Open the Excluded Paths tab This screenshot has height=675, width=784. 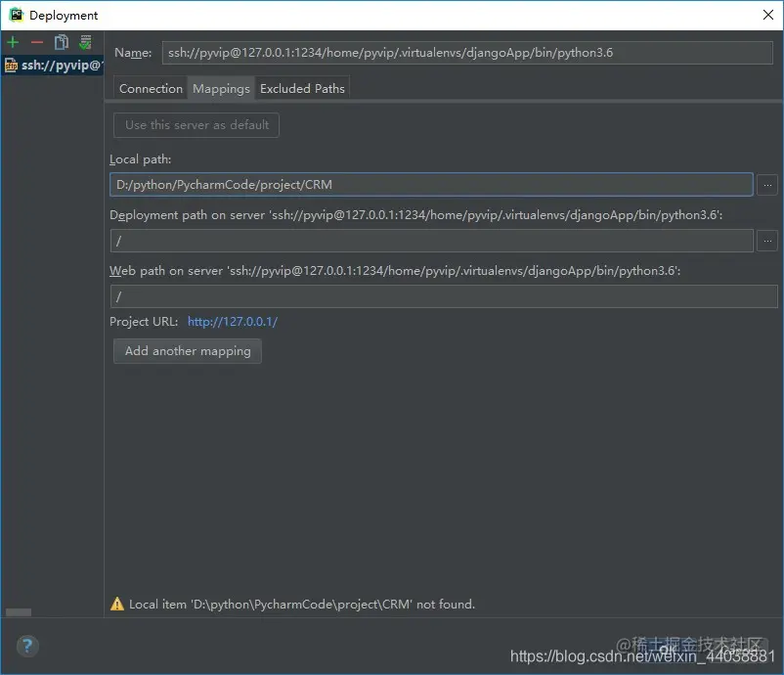tap(302, 89)
